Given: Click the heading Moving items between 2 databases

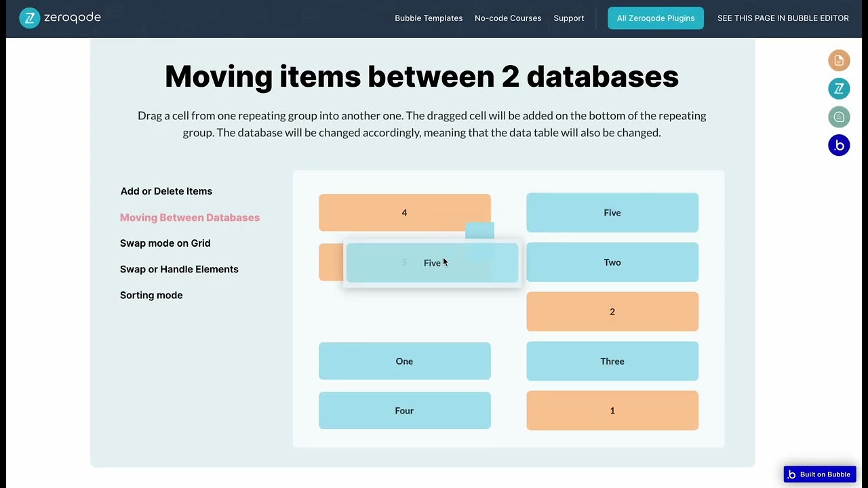Looking at the screenshot, I should pos(422,76).
